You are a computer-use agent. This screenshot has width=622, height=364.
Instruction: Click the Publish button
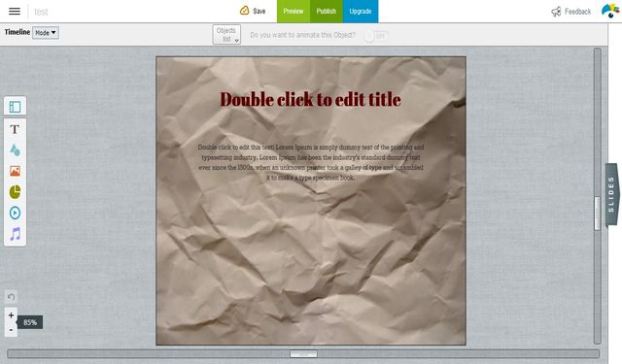327,11
